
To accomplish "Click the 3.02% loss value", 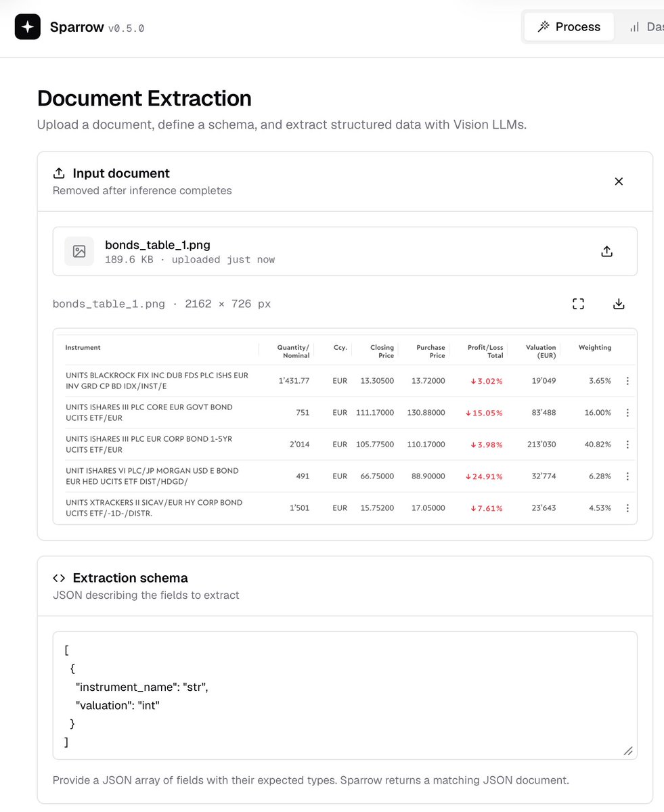I will click(487, 381).
